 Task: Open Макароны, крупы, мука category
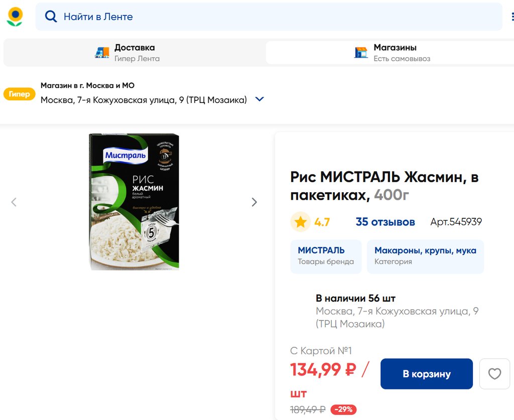(425, 255)
